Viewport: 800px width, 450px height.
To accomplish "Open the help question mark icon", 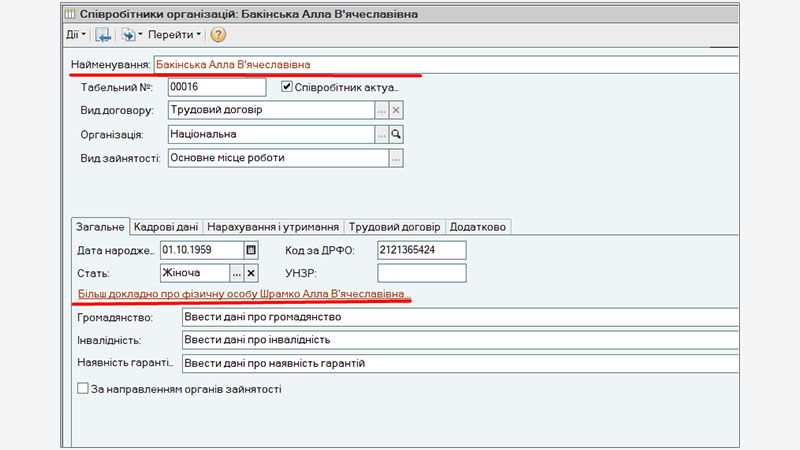I will point(218,35).
